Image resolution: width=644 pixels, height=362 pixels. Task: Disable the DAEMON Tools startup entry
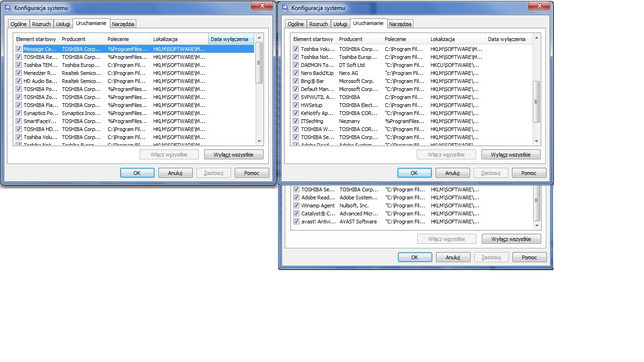[x=296, y=65]
